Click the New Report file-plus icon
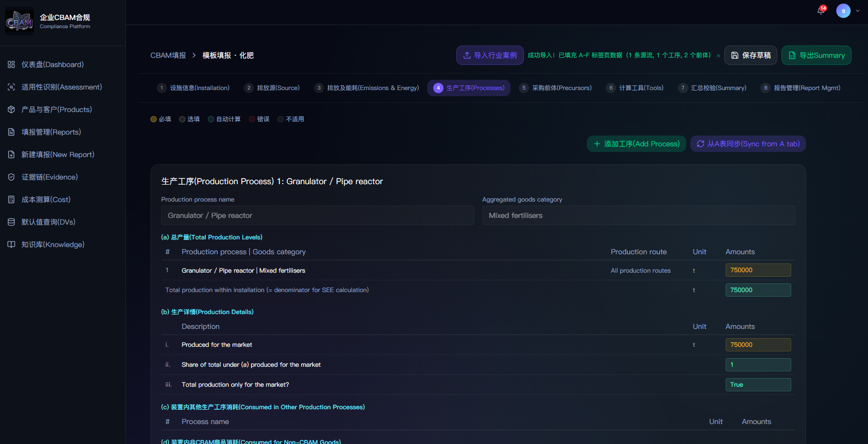This screenshot has height=444, width=868. (x=11, y=154)
